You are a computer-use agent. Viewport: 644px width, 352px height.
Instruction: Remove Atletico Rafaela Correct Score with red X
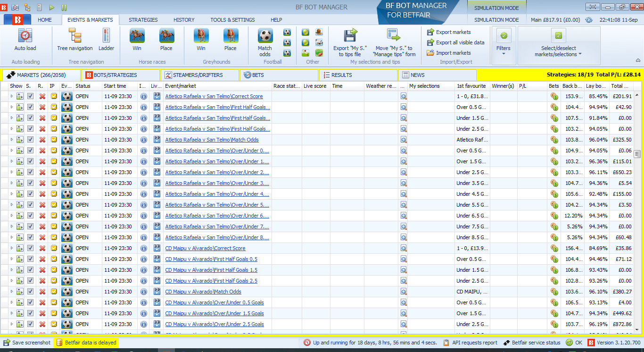(x=42, y=96)
